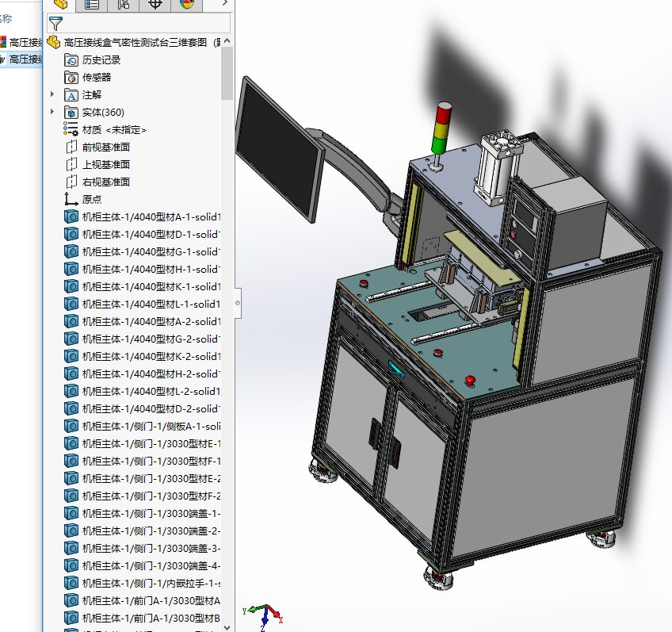
Task: Select the 原点 origin item
Action: [83, 199]
